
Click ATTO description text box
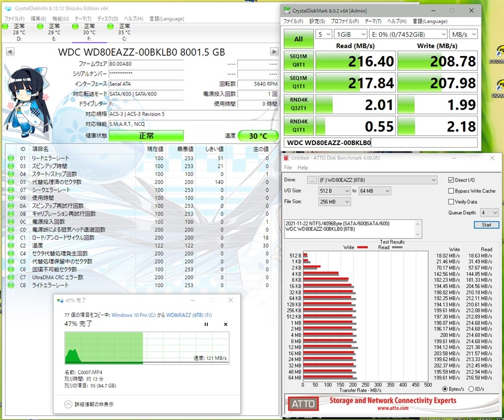pyautogui.click(x=353, y=229)
